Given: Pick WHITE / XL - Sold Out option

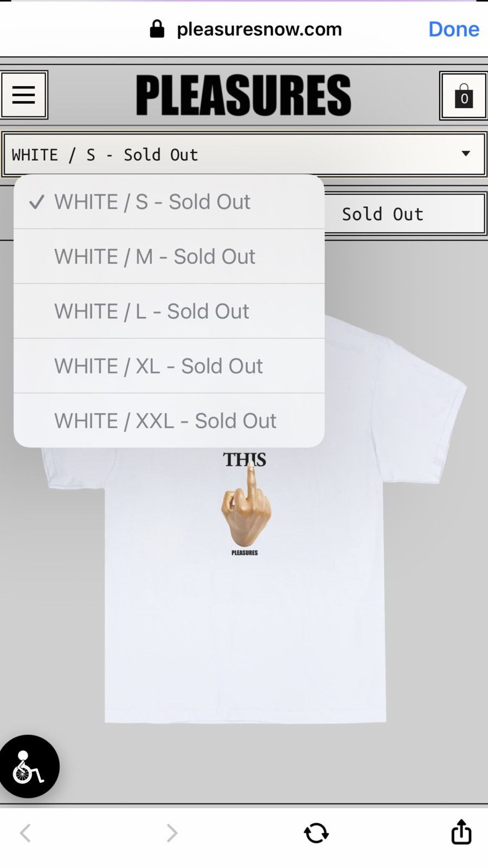Looking at the screenshot, I should 169,366.
